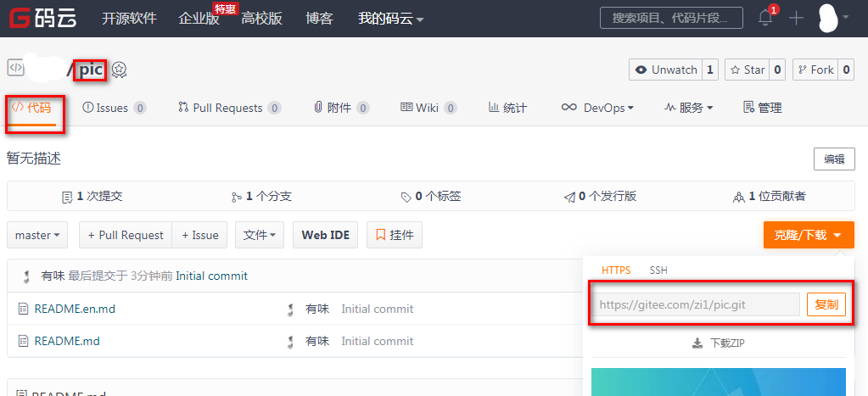The height and width of the screenshot is (396, 868).
Task: Click the clone URL field
Action: click(697, 304)
